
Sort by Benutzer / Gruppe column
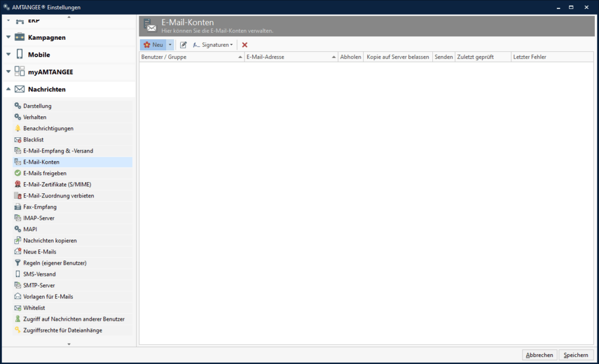[x=192, y=57]
